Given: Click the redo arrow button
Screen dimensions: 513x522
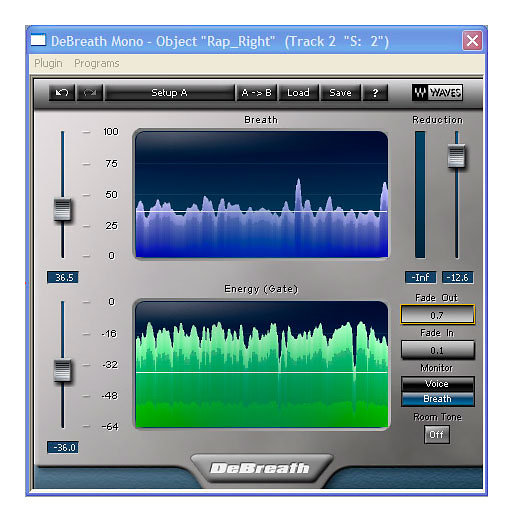Looking at the screenshot, I should click(x=90, y=92).
